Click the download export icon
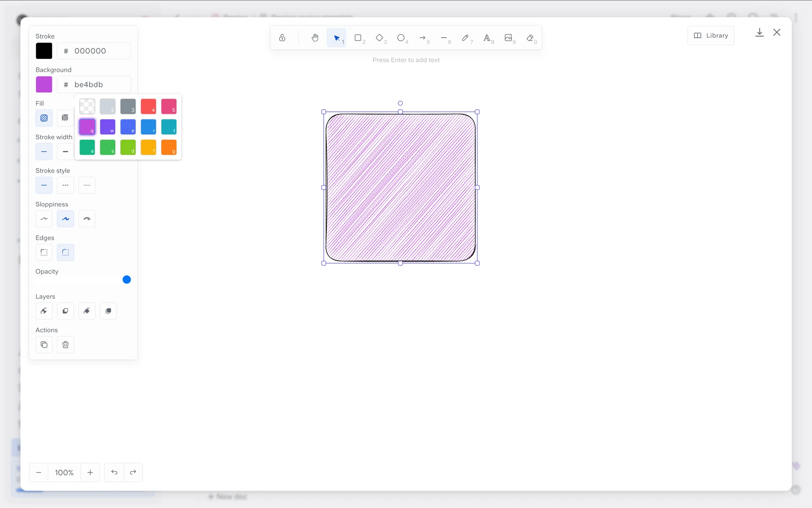 tap(759, 33)
